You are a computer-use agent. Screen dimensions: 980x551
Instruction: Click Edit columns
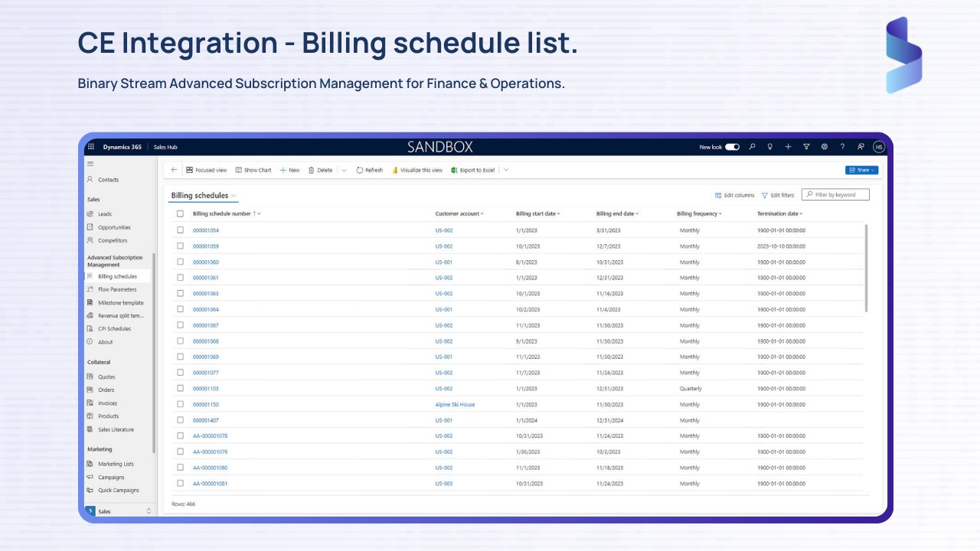tap(734, 195)
